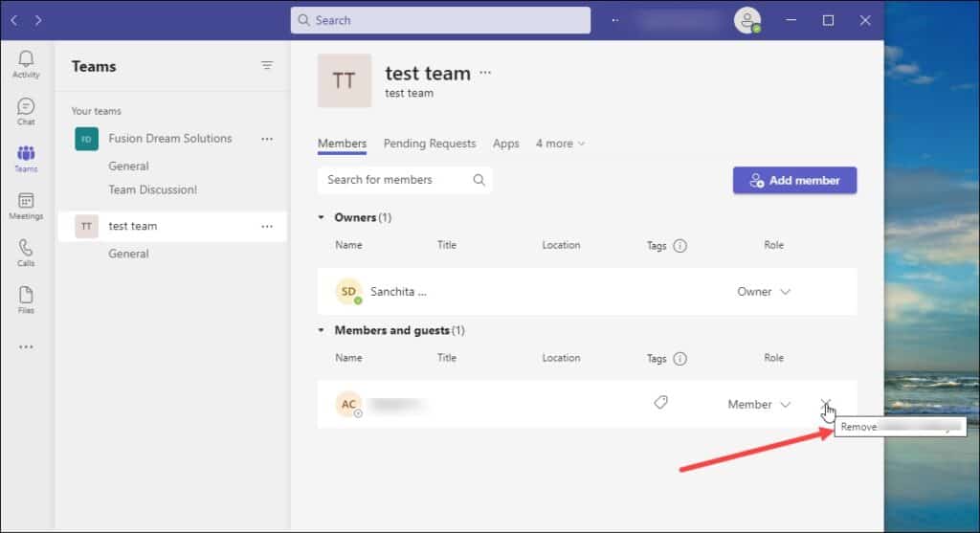Click the member search magnifier icon
980x533 pixels.
479,180
